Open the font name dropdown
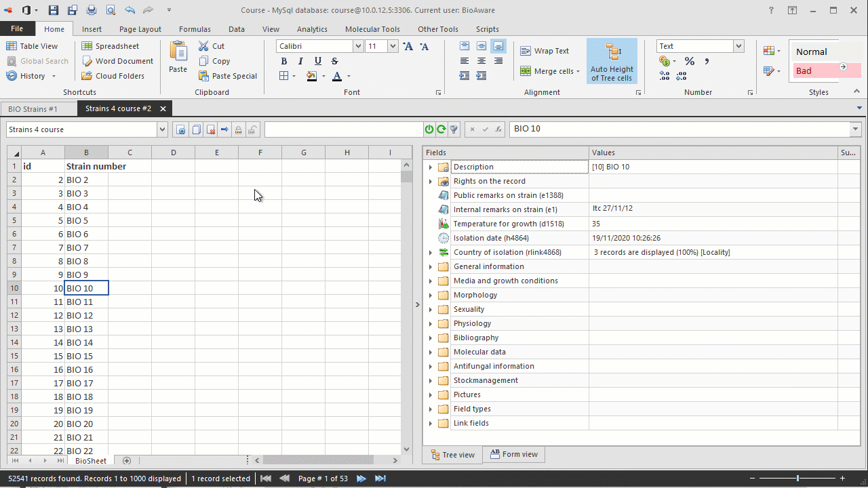This screenshot has width=868, height=488. pyautogui.click(x=358, y=46)
